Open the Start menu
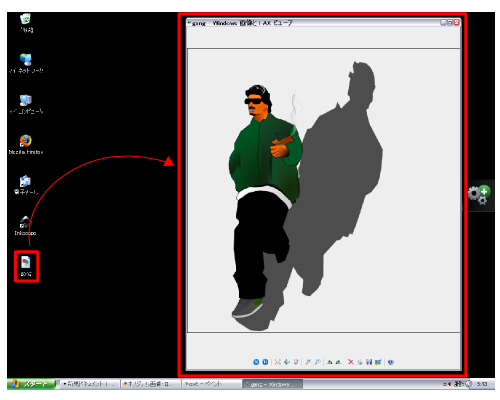The width and height of the screenshot is (500, 400). tap(31, 384)
